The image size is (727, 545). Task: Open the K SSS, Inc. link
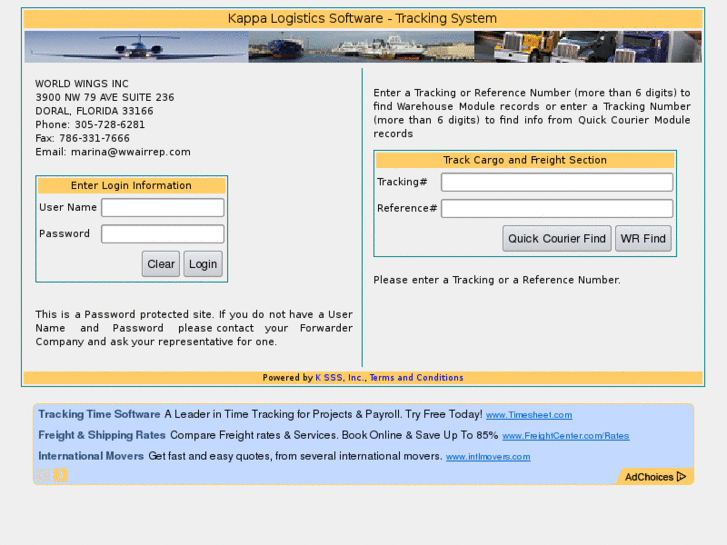pos(341,378)
